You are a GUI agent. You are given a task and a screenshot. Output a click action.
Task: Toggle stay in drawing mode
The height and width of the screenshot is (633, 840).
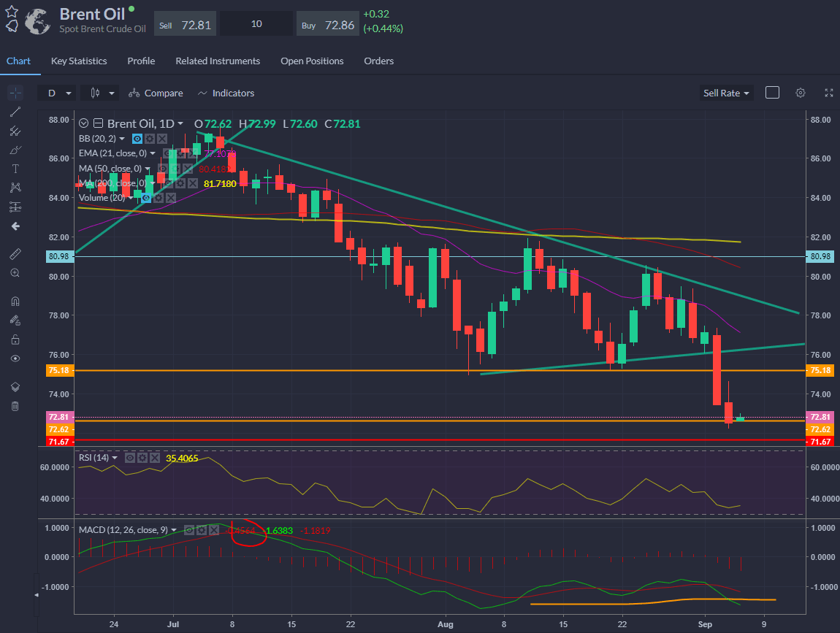point(15,321)
